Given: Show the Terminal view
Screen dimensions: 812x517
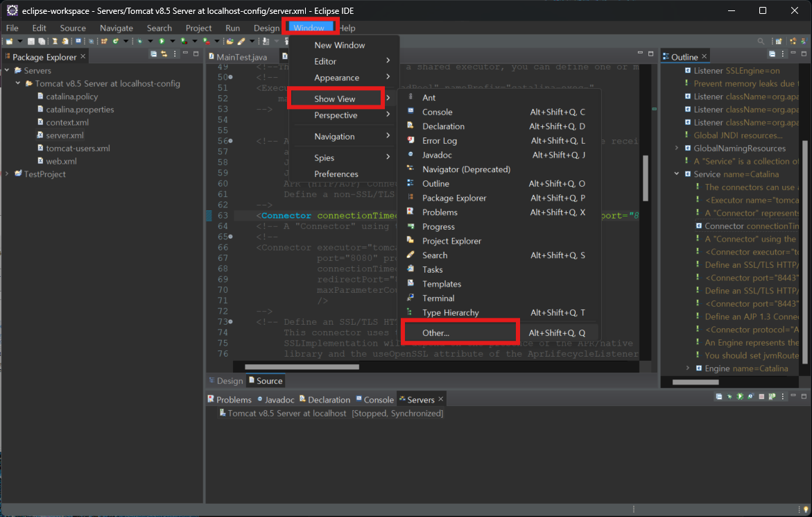Looking at the screenshot, I should 499,298.
